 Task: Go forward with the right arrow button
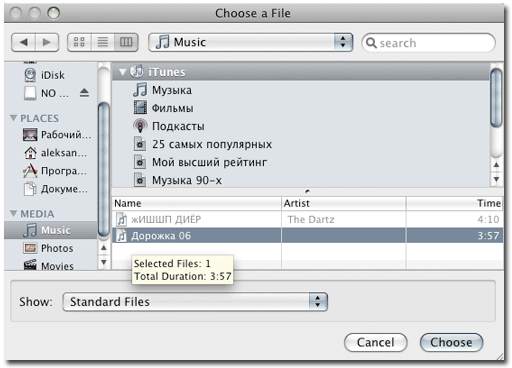[47, 42]
